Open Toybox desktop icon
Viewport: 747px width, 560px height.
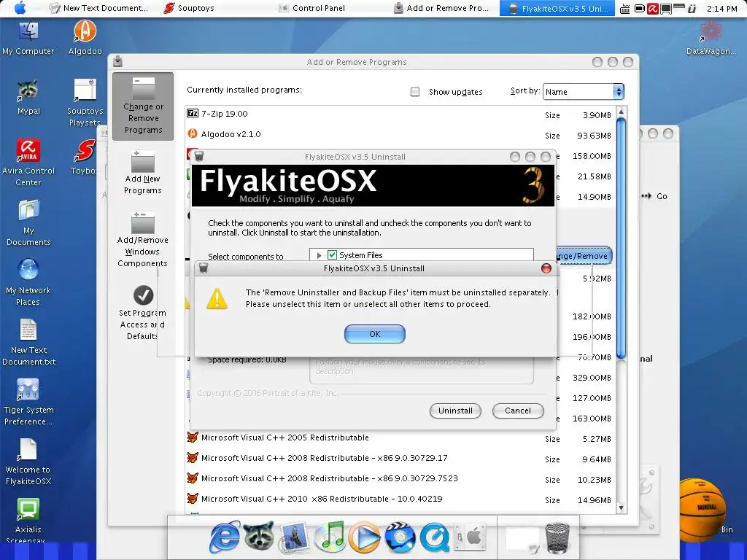84,157
